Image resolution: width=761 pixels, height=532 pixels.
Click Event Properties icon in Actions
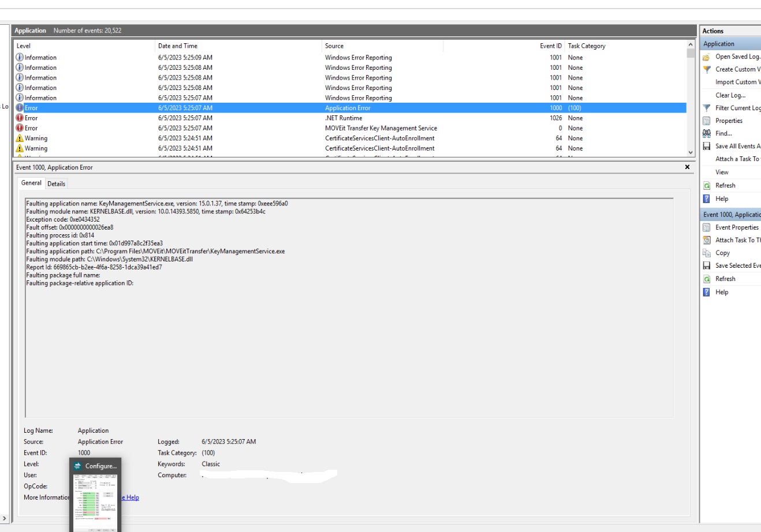click(x=706, y=227)
